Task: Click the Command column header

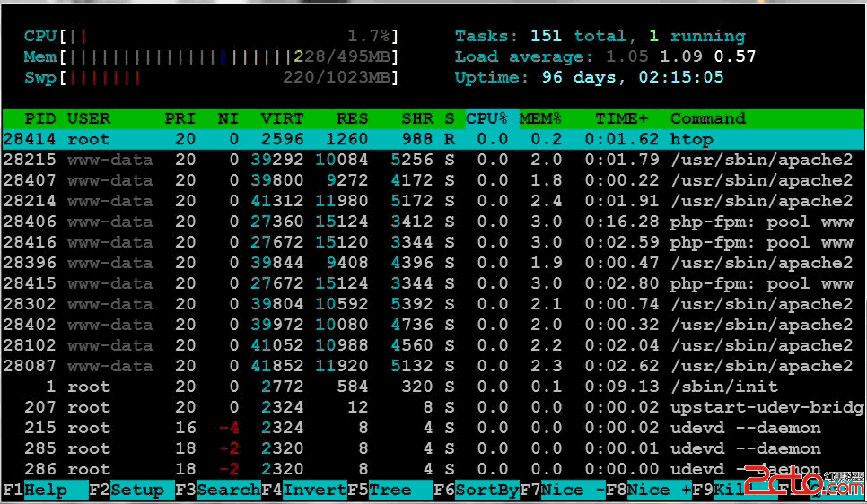Action: [707, 118]
